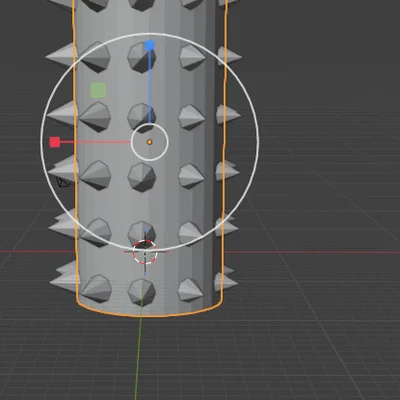Click the blue Z-axis gizmo handle

[x=150, y=46]
